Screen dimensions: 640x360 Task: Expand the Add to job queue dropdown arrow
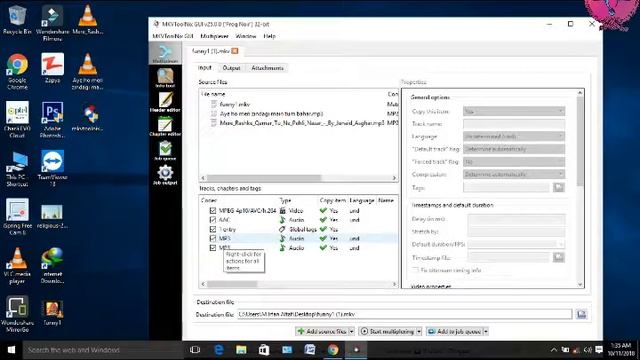(x=486, y=331)
